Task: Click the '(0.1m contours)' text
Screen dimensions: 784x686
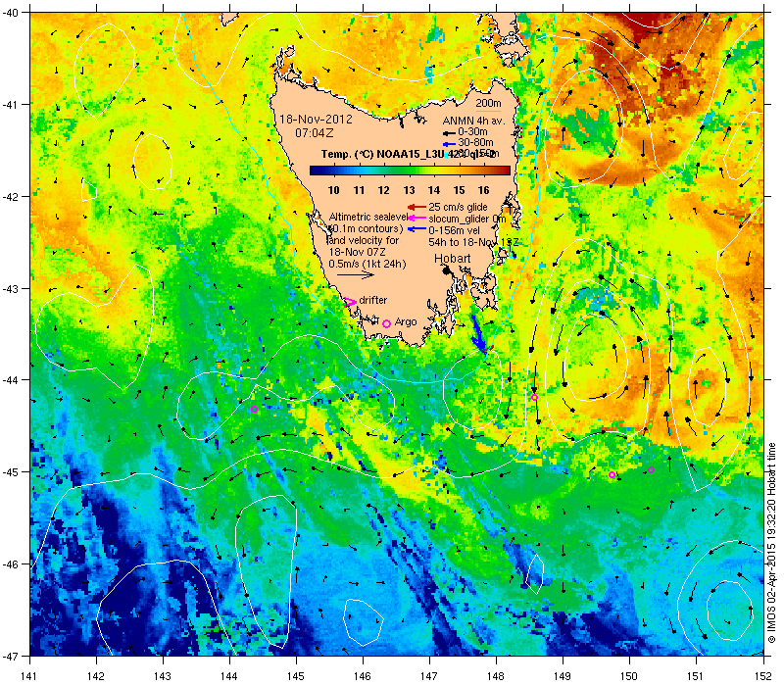Action: (x=366, y=228)
